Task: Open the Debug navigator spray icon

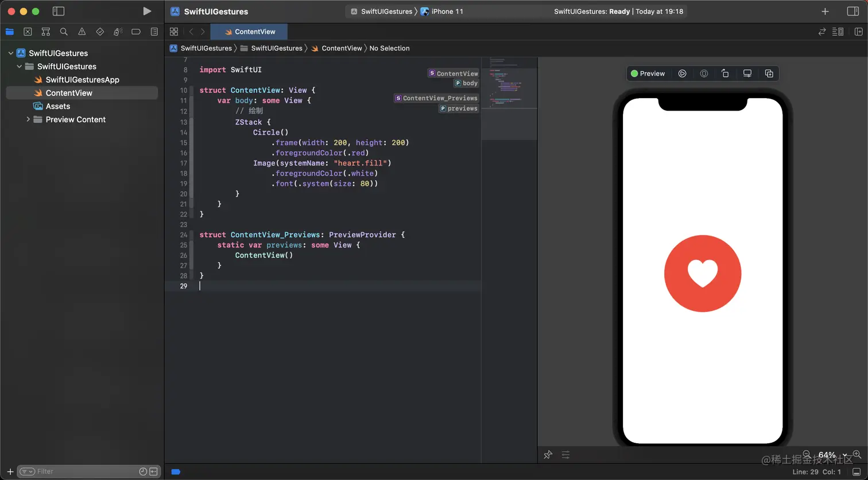Action: 118,32
